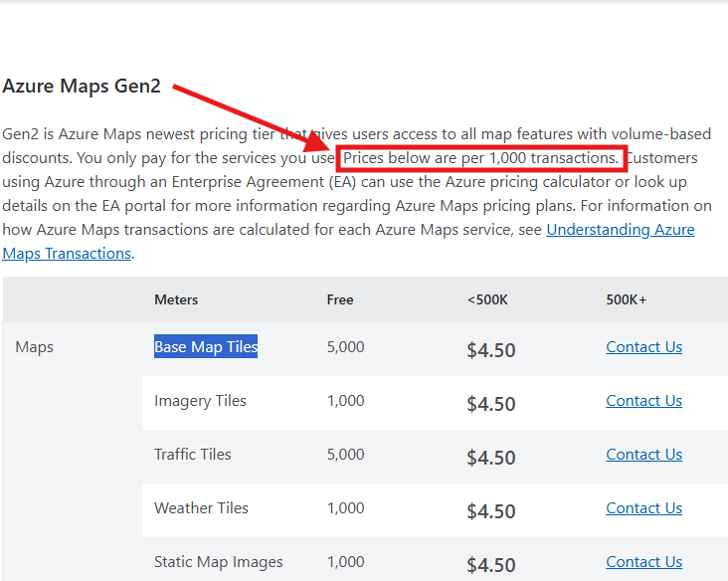728x581 pixels.
Task: Click the 500K+ column header
Action: click(626, 300)
